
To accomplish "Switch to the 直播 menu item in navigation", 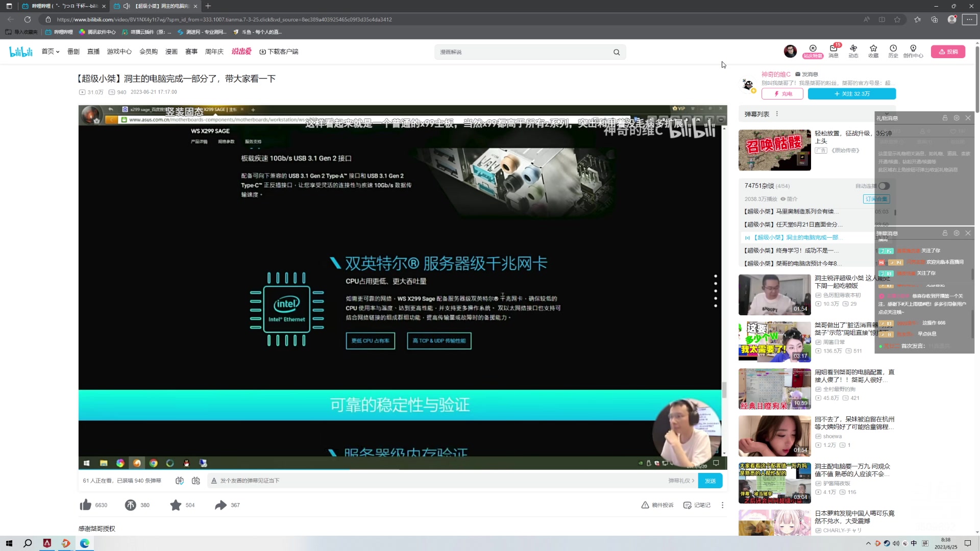I will (93, 51).
